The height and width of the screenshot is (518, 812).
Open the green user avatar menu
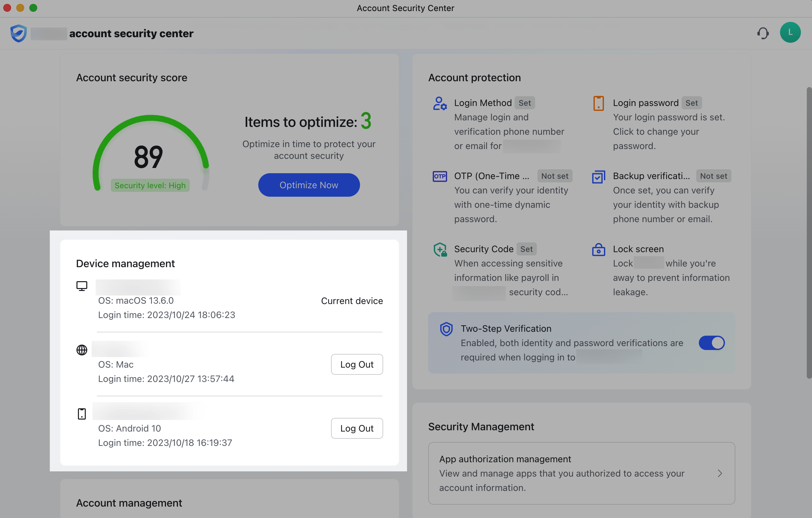tap(790, 32)
